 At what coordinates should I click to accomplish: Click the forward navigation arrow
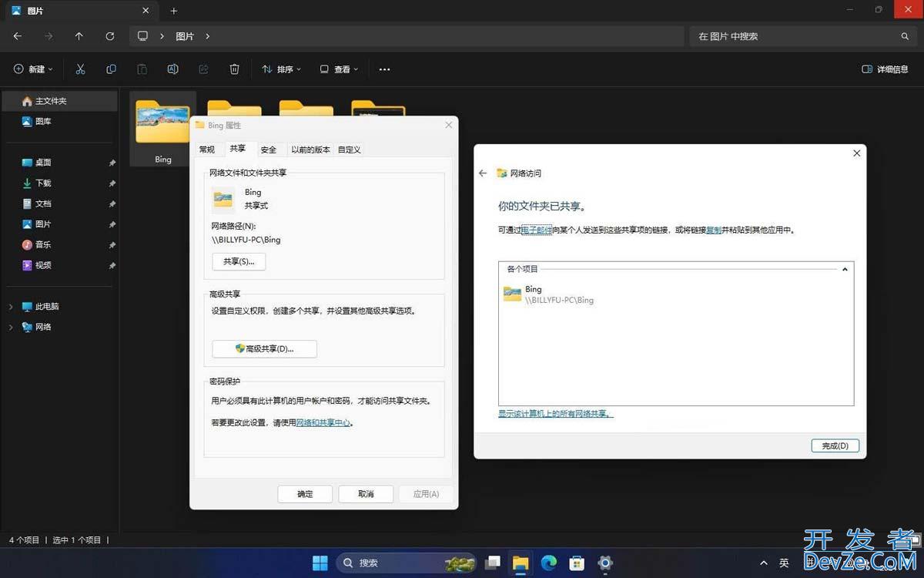(x=49, y=36)
